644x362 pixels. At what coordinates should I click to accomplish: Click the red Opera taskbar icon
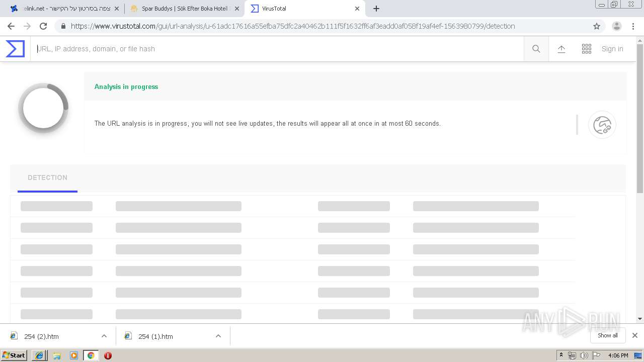pos(108,355)
